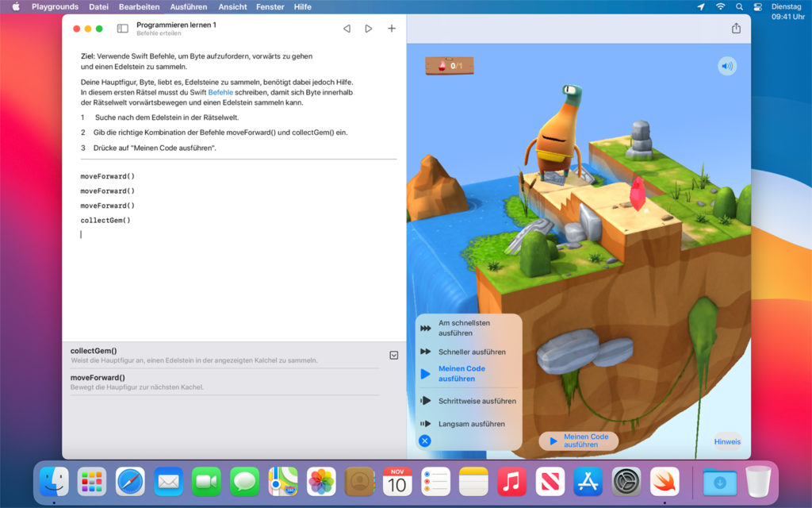The height and width of the screenshot is (508, 812).
Task: Select 'Schrittweise ausführen' option
Action: click(x=468, y=401)
